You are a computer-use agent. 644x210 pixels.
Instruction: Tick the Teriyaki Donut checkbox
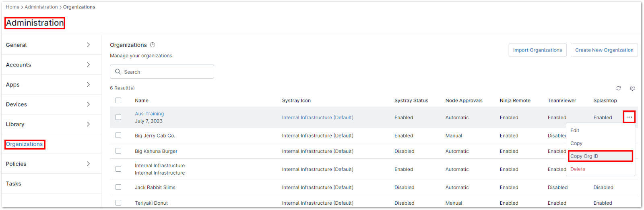pyautogui.click(x=118, y=203)
